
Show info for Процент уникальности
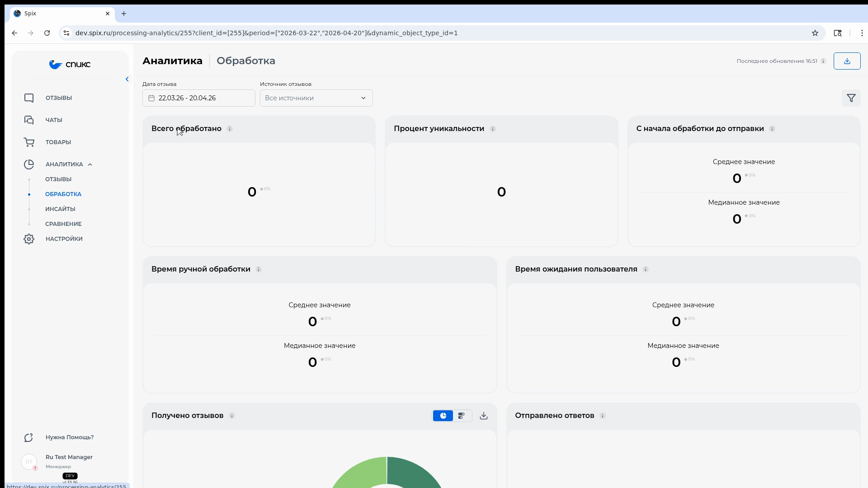click(x=493, y=129)
